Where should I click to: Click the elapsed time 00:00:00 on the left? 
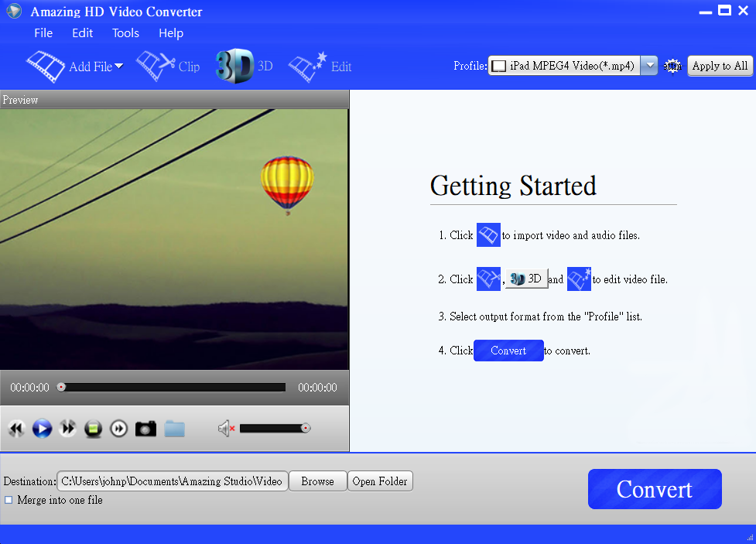[x=30, y=387]
